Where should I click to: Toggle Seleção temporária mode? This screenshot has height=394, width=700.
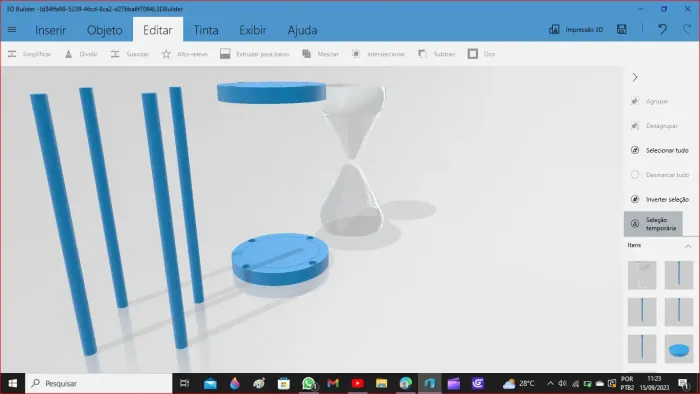pos(653,224)
